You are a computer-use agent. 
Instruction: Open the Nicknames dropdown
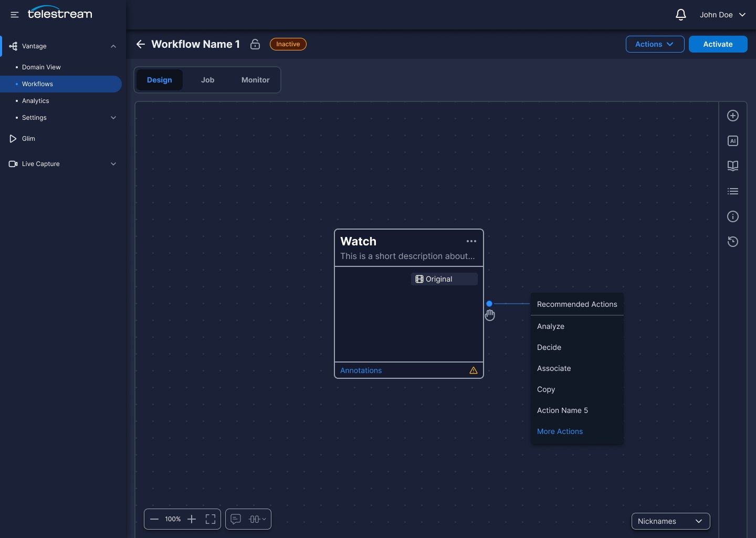[670, 521]
